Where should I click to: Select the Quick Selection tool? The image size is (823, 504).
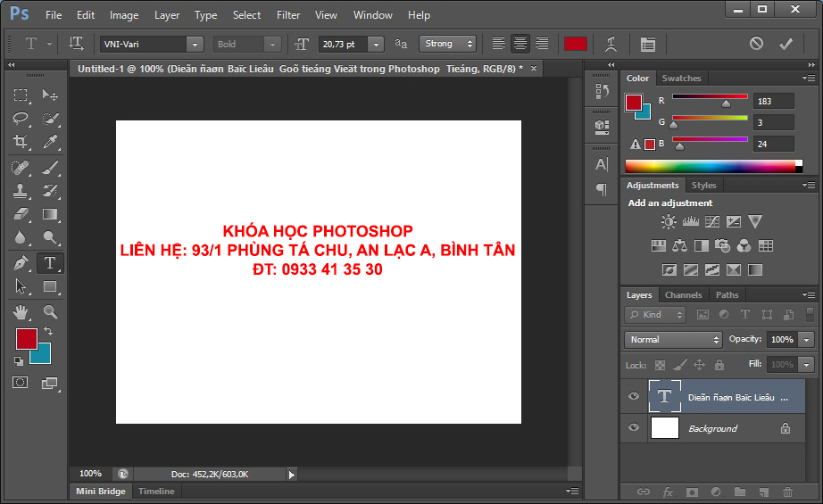50,119
